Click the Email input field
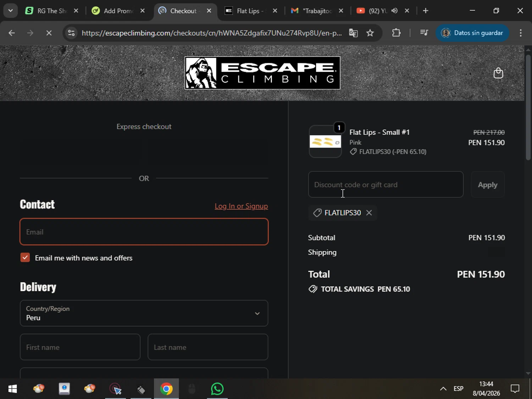The image size is (532, 399). coord(144,232)
